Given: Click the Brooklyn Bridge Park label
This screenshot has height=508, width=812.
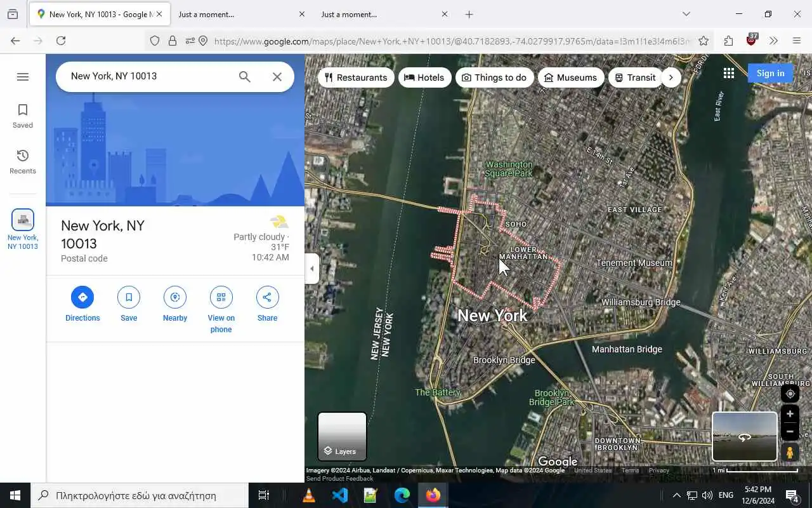Looking at the screenshot, I should tap(552, 398).
